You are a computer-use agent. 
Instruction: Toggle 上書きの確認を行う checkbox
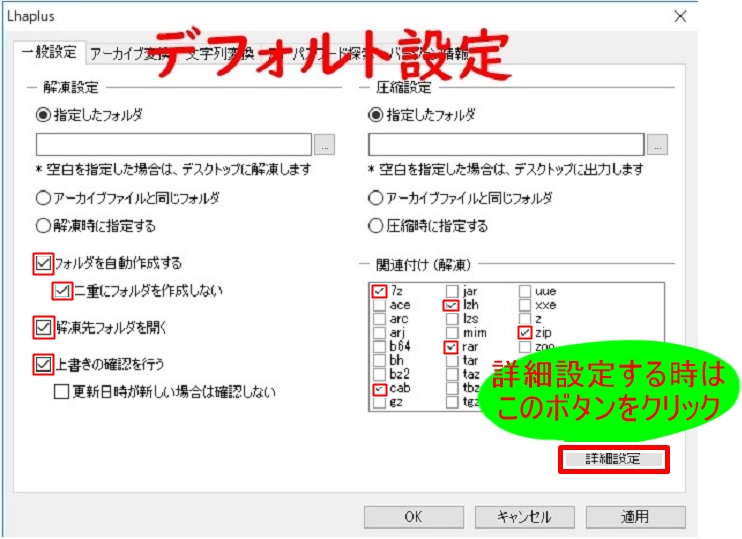(x=43, y=364)
